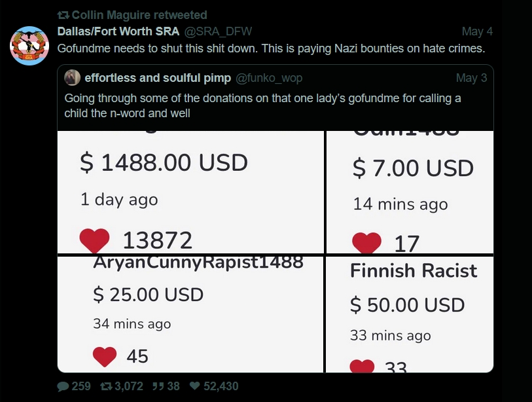Click the @funko_wop handle
Image resolution: width=532 pixels, height=402 pixels.
coord(268,78)
